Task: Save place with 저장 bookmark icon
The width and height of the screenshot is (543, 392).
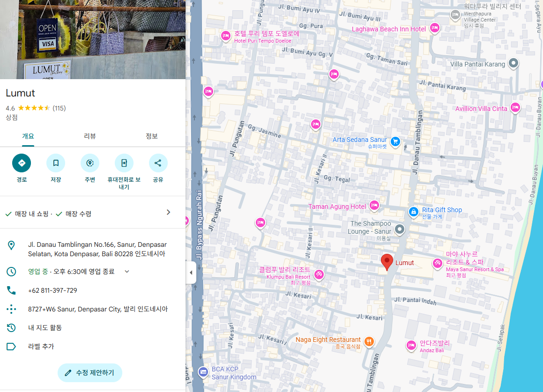Action: tap(56, 163)
